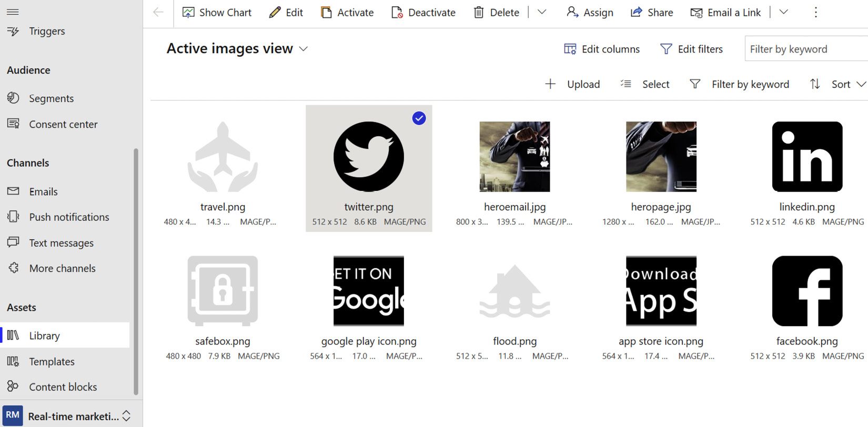The width and height of the screenshot is (868, 427).
Task: Click the Show Chart icon
Action: [188, 12]
